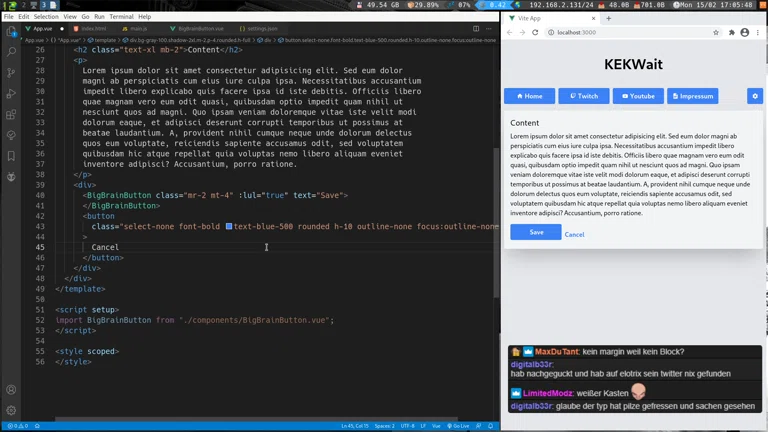Open the browser profile avatar

point(744,32)
